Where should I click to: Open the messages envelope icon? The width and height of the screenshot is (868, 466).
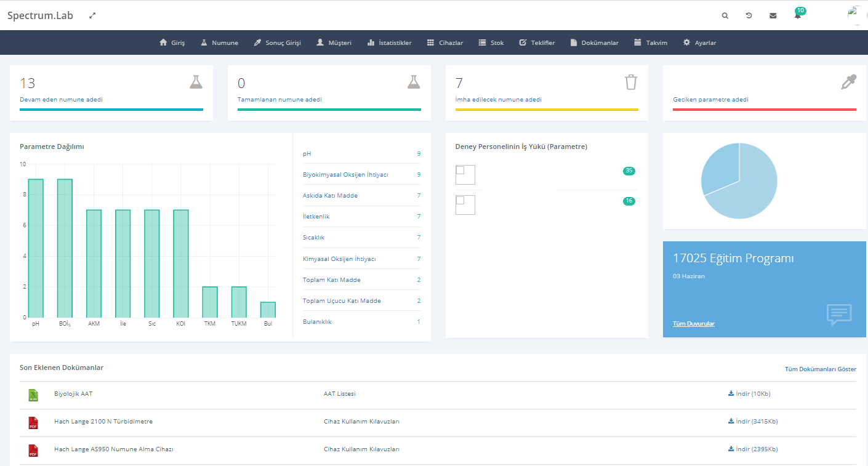pyautogui.click(x=773, y=16)
